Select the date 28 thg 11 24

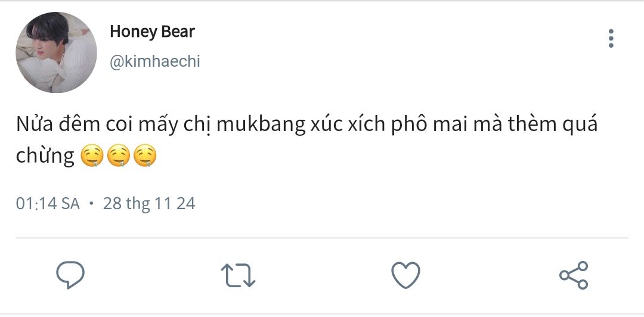(149, 204)
